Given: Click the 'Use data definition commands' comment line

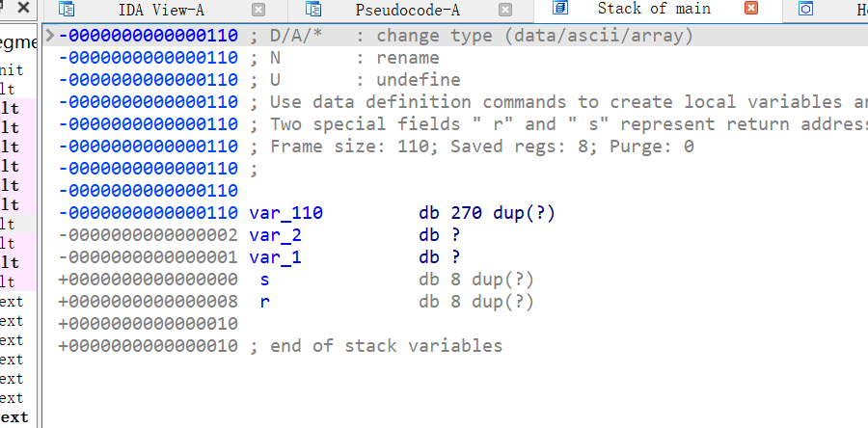Looking at the screenshot, I should coord(558,102).
